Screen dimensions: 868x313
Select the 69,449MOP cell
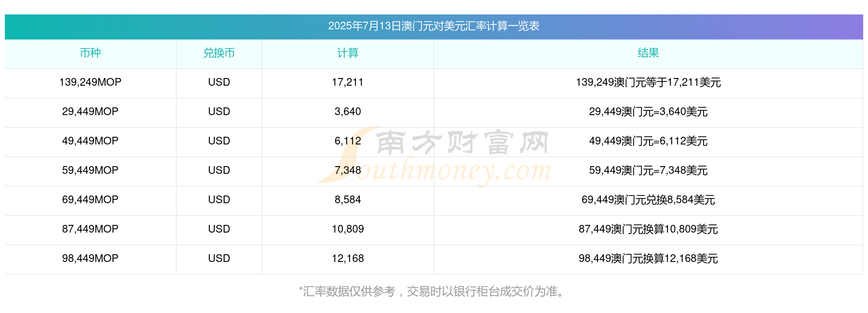point(90,200)
